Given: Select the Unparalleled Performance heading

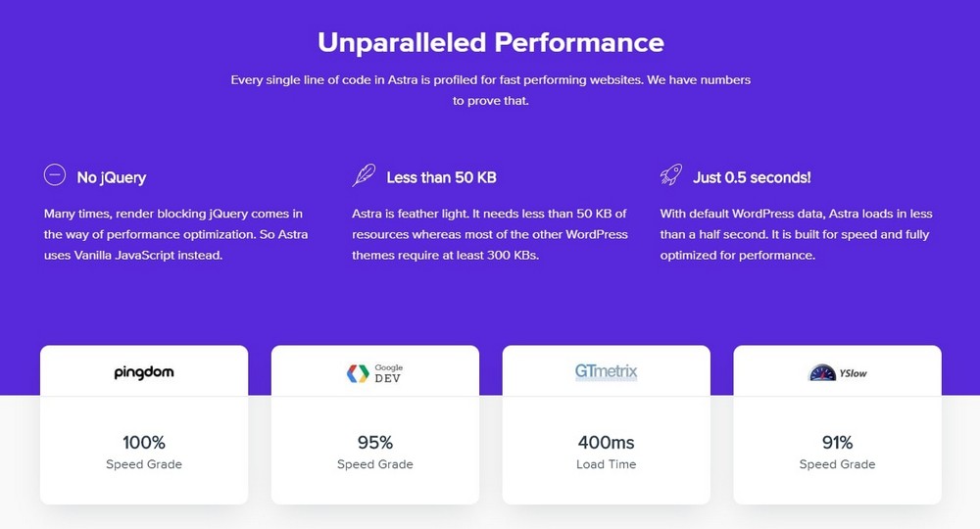Looking at the screenshot, I should 490,43.
